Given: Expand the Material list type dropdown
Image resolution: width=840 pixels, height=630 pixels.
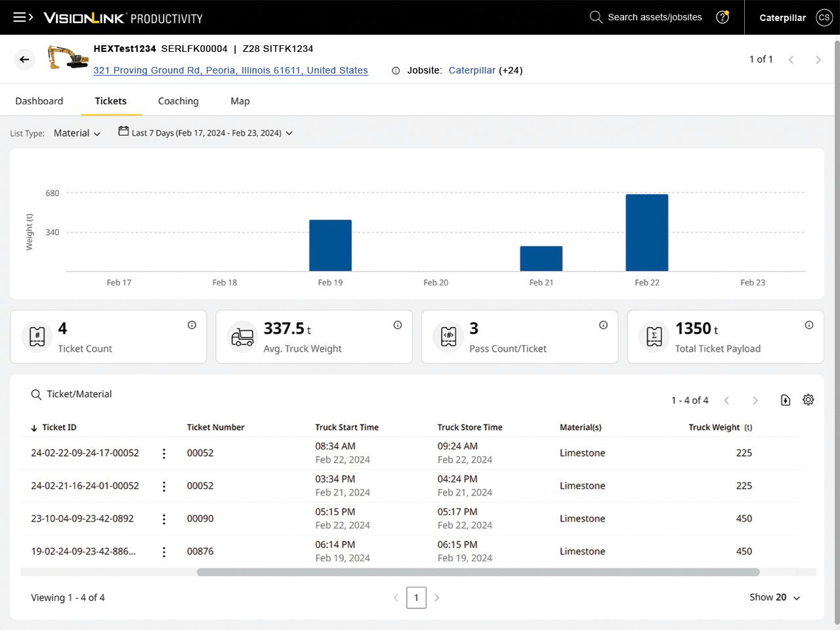Looking at the screenshot, I should 77,133.
